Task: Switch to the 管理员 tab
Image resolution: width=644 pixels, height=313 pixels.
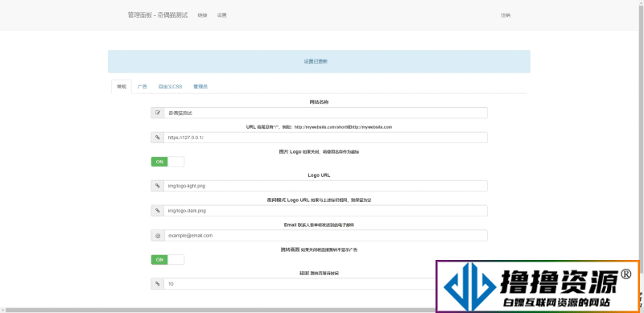Action: tap(200, 87)
